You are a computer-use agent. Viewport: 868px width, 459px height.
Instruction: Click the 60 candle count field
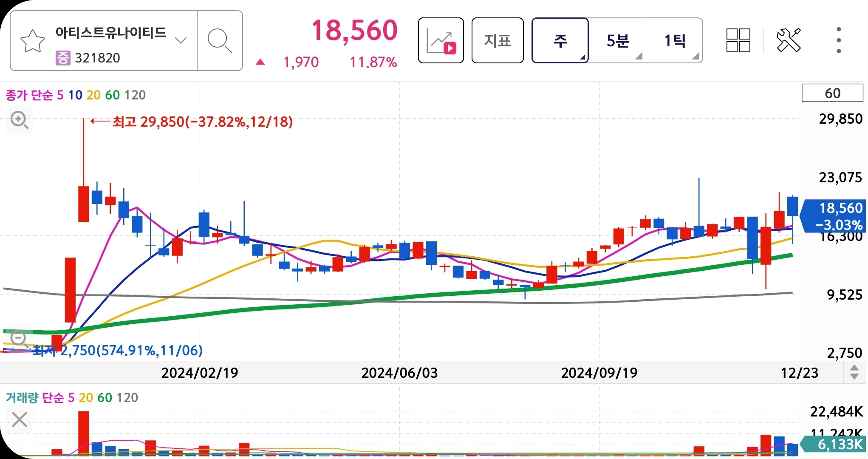832,93
